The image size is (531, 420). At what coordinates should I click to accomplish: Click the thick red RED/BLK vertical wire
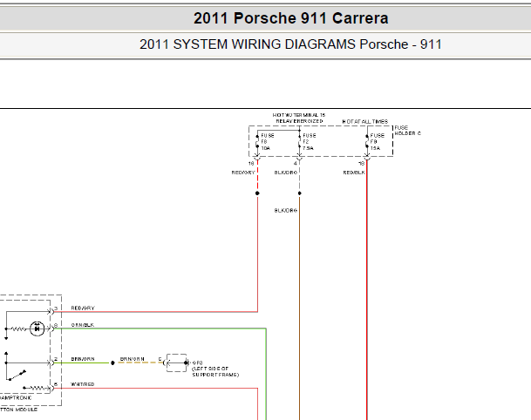tap(367, 291)
